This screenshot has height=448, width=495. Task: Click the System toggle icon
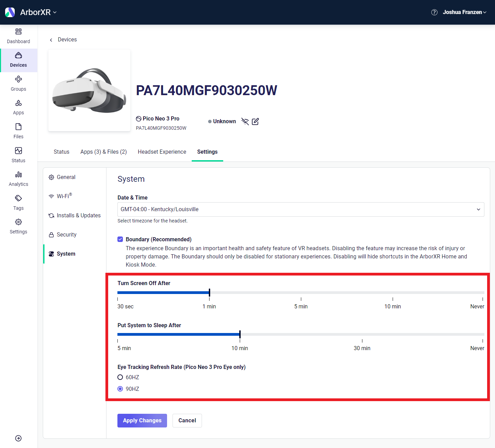click(x=51, y=254)
